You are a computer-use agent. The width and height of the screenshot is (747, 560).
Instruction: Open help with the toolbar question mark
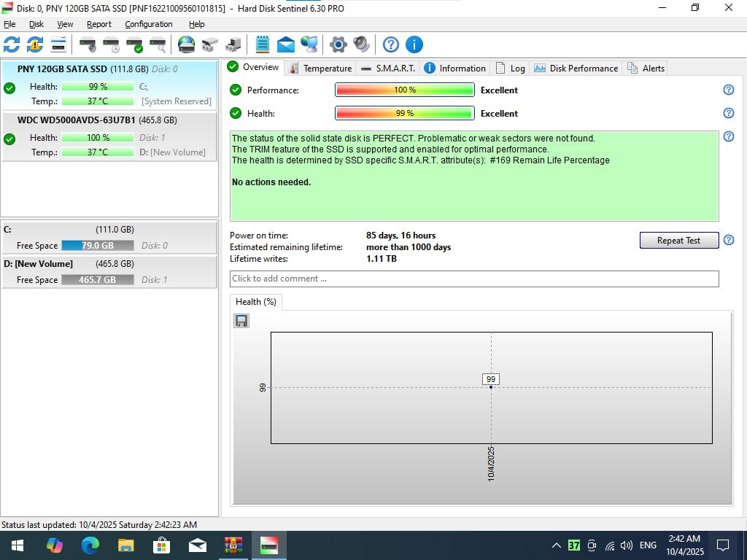coord(391,44)
